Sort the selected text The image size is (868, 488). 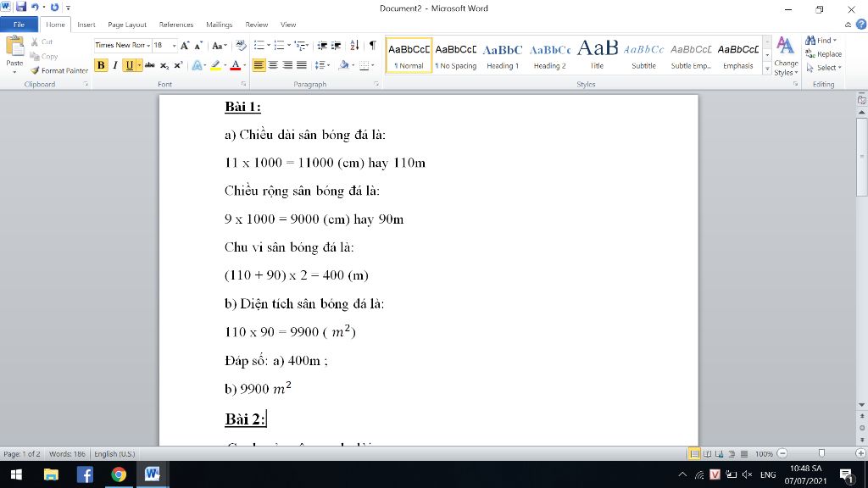point(355,46)
